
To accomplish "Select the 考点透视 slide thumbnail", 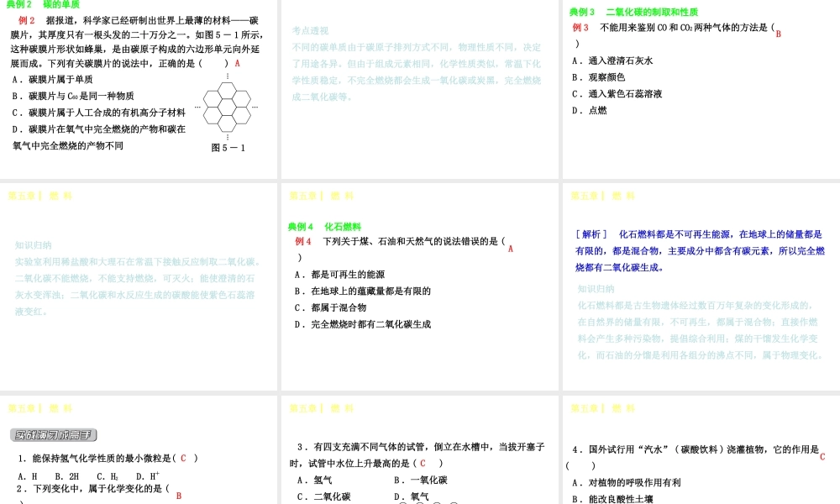I will [x=419, y=89].
